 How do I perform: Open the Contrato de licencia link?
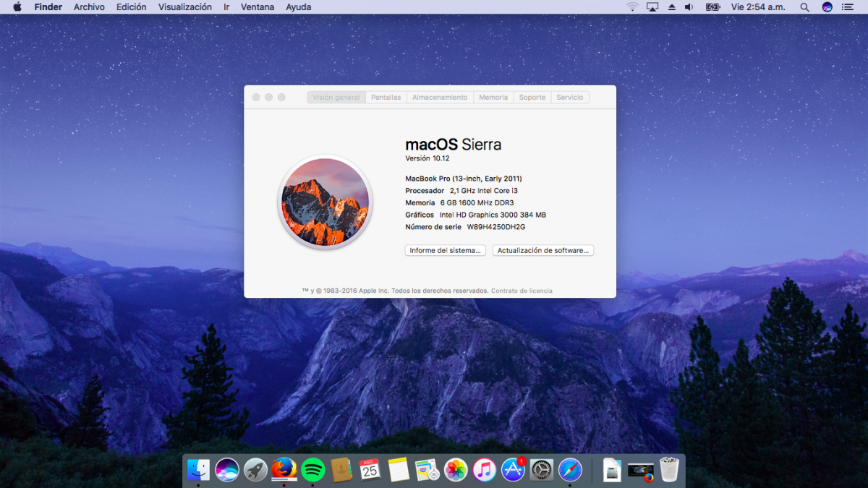click(x=522, y=291)
